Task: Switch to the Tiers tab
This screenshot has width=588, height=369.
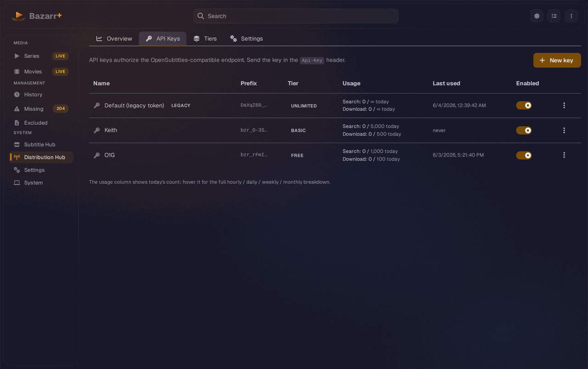Action: 205,39
